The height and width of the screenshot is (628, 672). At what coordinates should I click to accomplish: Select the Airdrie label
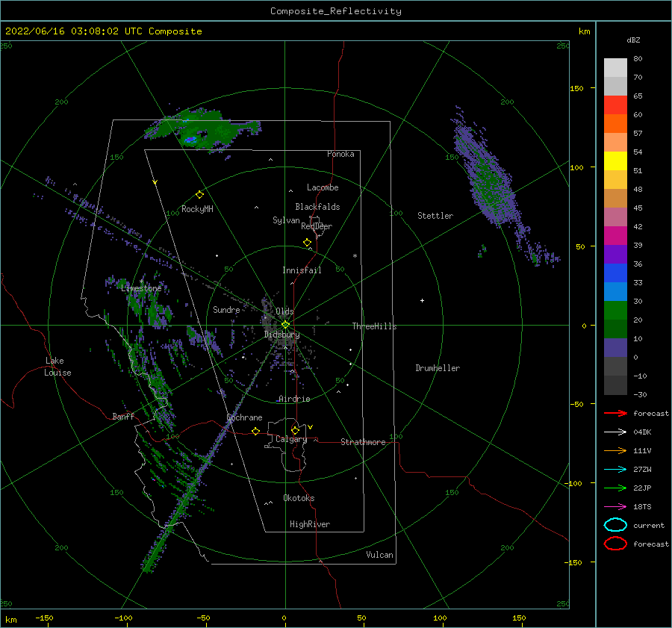tap(294, 399)
